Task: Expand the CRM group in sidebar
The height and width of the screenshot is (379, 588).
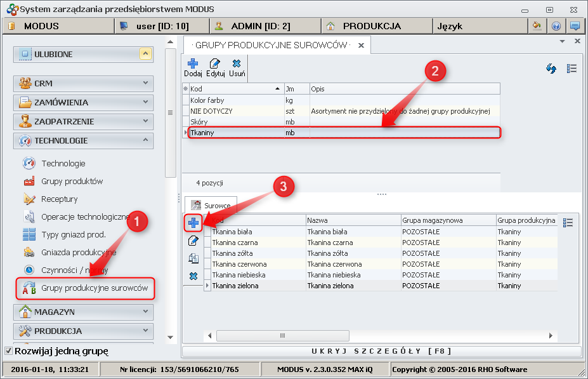Action: [x=83, y=83]
